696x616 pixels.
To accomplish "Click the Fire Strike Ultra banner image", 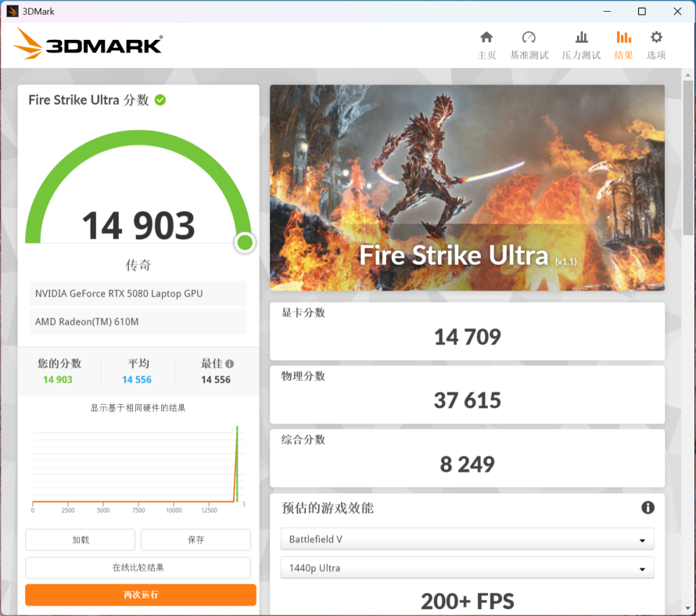I will click(x=467, y=188).
